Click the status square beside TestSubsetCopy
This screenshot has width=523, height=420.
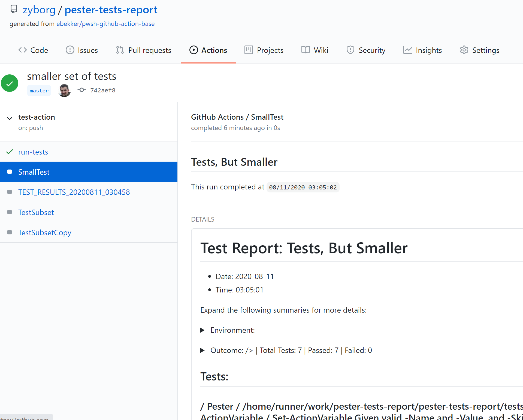point(10,232)
